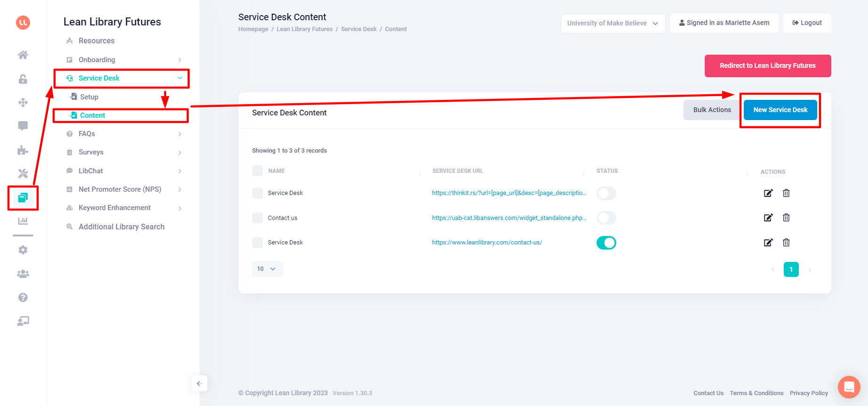Click the Logout button

tap(807, 23)
